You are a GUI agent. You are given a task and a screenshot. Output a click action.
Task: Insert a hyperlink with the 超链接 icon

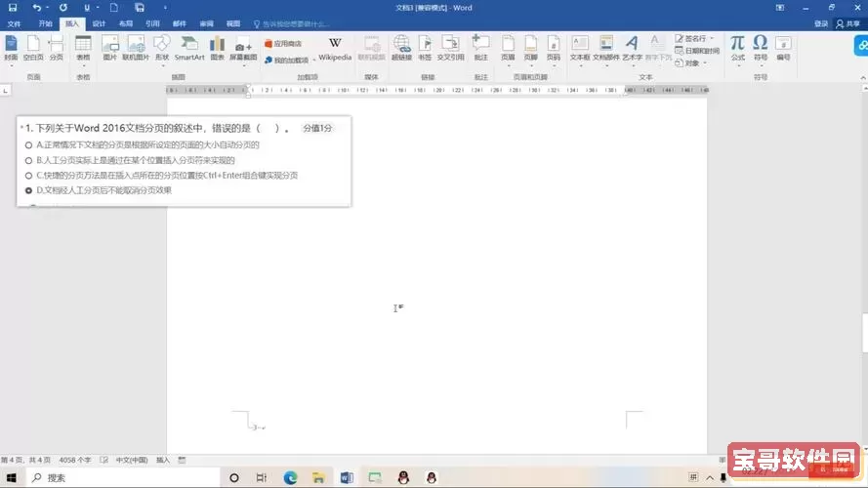pyautogui.click(x=401, y=48)
